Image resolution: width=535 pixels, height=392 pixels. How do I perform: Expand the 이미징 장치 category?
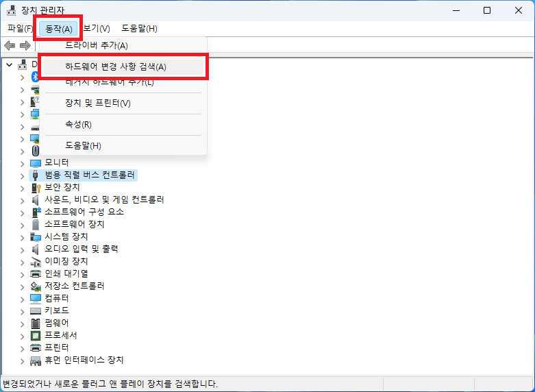point(22,262)
